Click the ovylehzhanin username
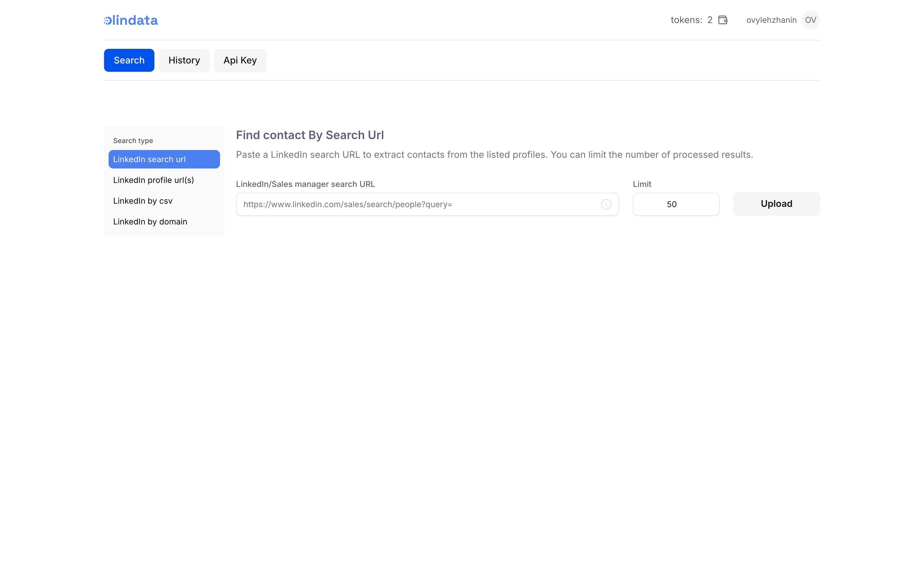 tap(771, 20)
